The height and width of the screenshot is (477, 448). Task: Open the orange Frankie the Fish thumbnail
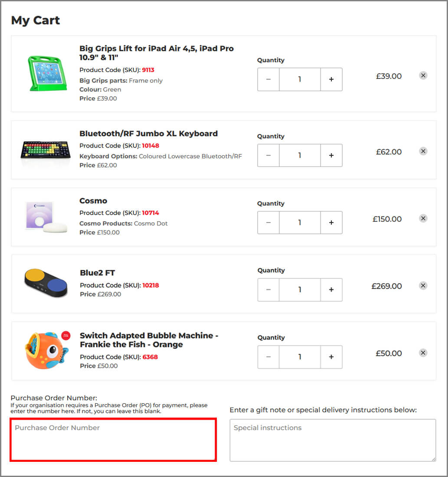47,350
